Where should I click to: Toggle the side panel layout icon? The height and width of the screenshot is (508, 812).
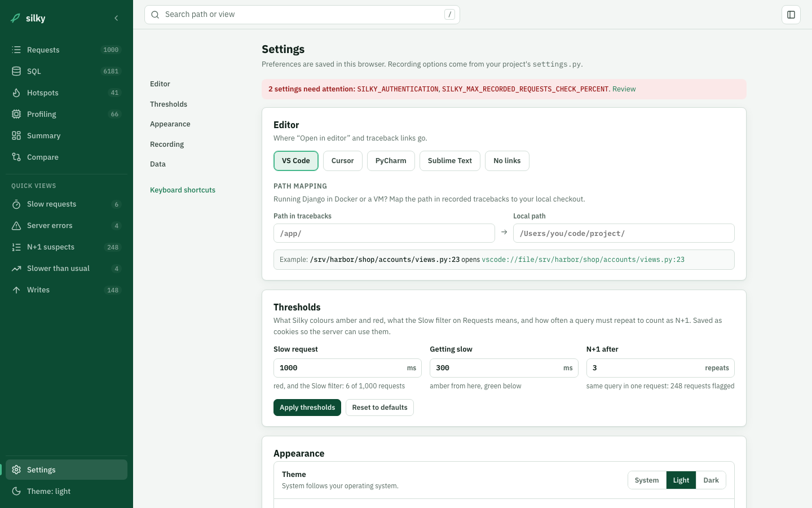click(x=791, y=15)
